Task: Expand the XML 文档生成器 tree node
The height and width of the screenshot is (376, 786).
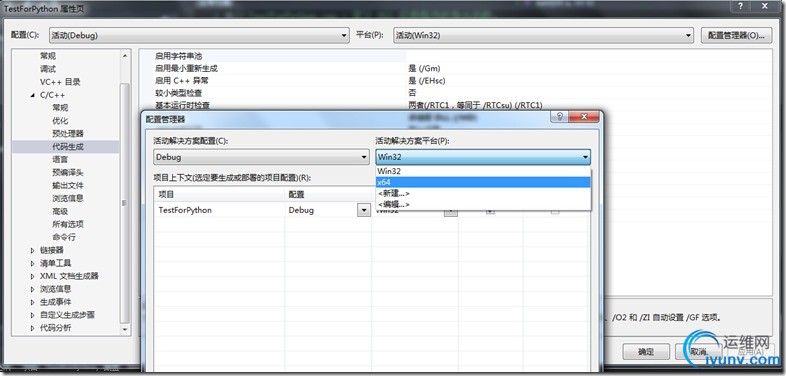Action: click(33, 276)
